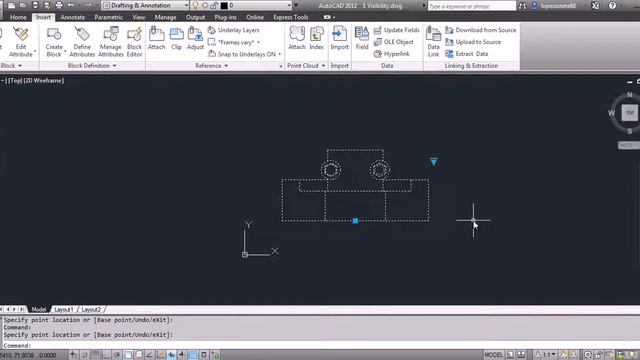Open the View ribbon tab
The height and width of the screenshot is (360, 640).
coord(139,17)
